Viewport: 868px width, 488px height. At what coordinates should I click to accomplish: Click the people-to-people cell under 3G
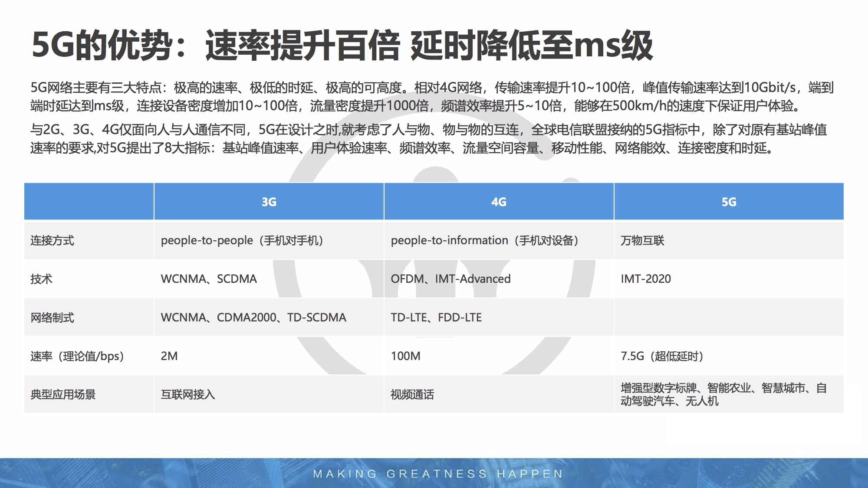[x=242, y=240]
